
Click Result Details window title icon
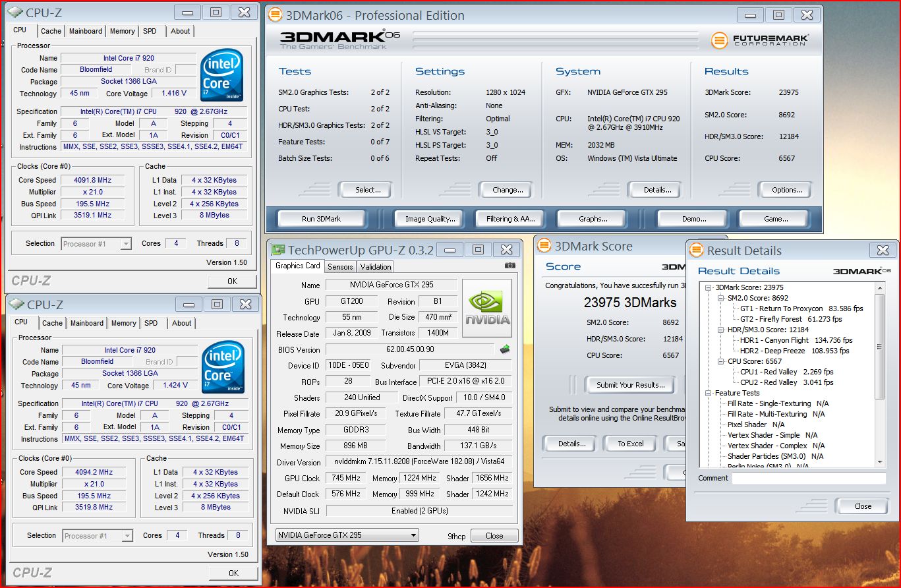[x=696, y=250]
